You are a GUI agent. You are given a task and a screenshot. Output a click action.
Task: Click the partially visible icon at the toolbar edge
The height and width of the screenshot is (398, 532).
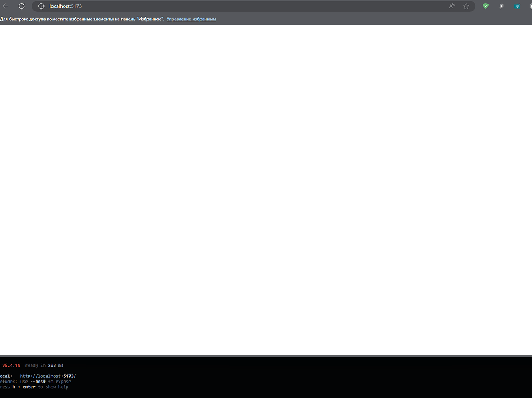(x=530, y=6)
